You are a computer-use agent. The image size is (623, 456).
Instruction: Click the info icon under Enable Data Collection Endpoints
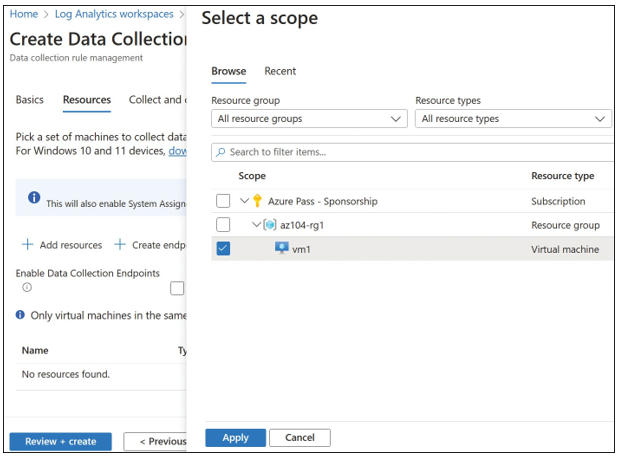[x=27, y=287]
